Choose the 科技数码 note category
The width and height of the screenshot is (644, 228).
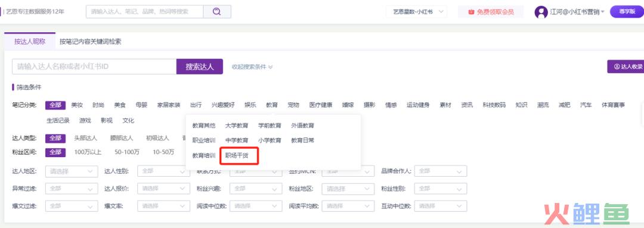494,105
